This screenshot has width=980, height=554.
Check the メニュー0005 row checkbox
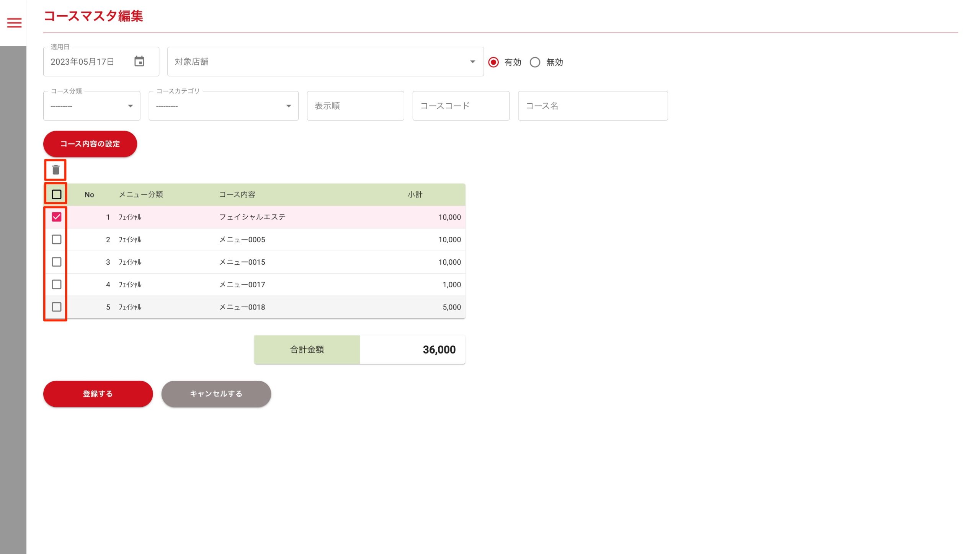56,240
